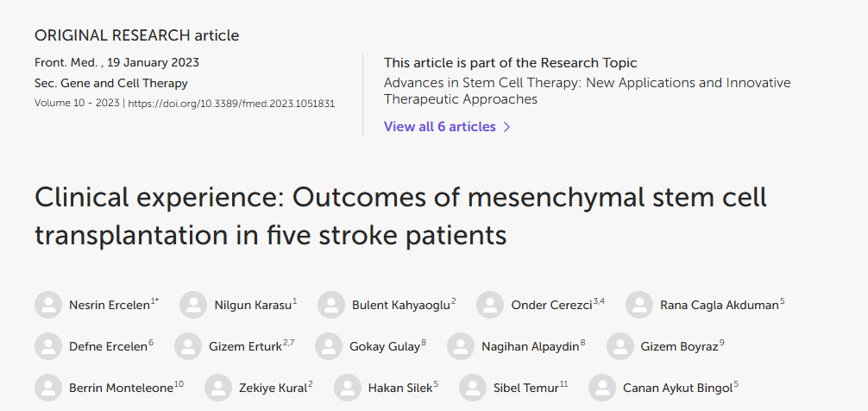Open the View all 6 articles link
The width and height of the screenshot is (868, 411).
(439, 127)
